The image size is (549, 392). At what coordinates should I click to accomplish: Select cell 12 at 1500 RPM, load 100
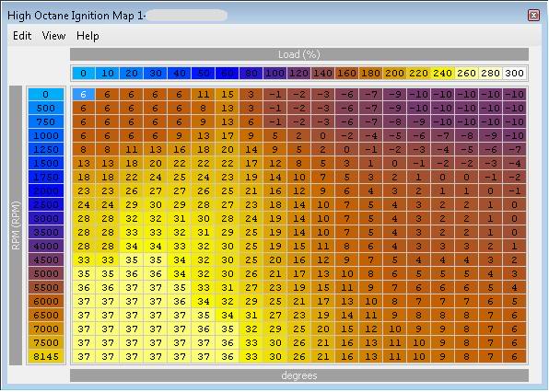pos(274,163)
